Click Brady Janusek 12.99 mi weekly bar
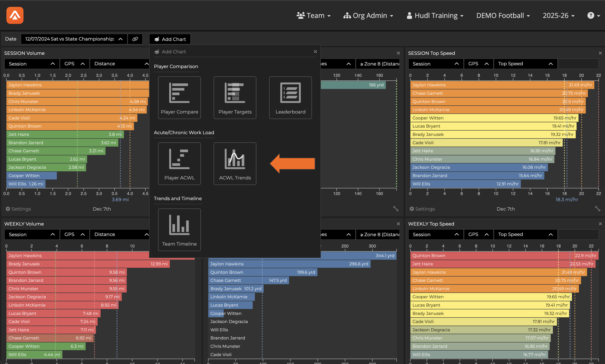Screen dimensions: 605x364 88,264
